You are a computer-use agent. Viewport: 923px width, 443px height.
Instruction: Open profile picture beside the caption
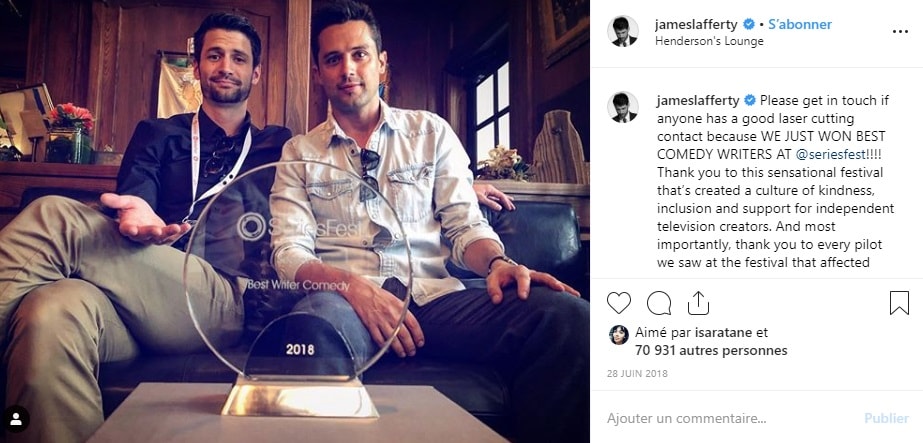pos(623,107)
